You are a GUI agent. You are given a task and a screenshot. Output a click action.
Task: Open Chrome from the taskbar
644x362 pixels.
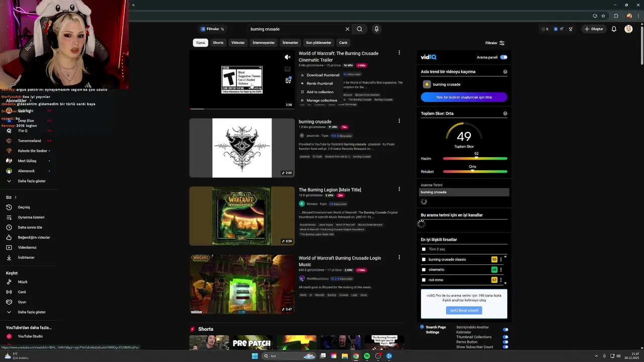coord(356,356)
